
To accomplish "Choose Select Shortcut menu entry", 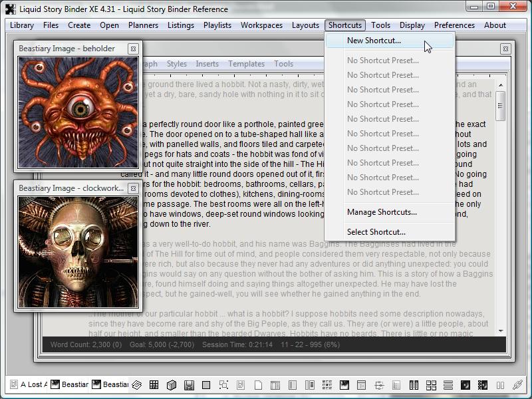I will 376,232.
